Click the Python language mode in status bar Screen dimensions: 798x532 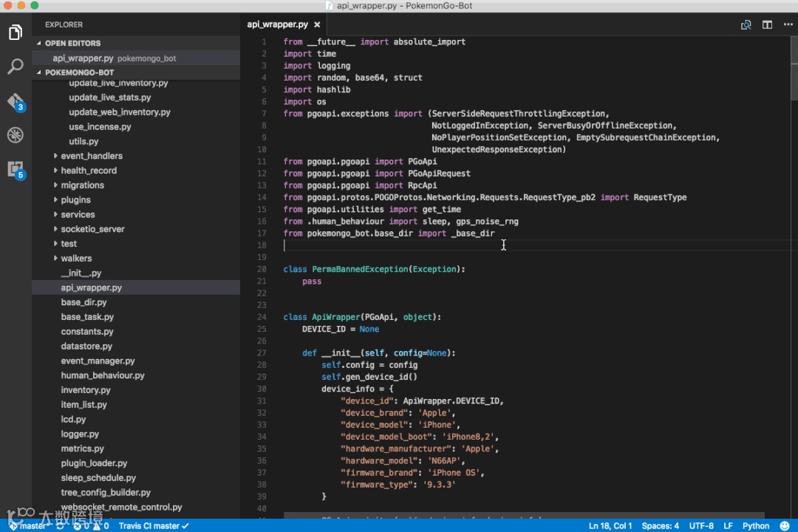(x=756, y=525)
